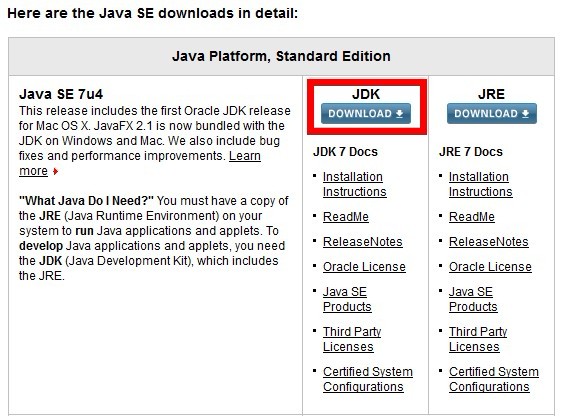
Task: Click the 'JRE 7 Docs' heading
Action: pos(471,152)
